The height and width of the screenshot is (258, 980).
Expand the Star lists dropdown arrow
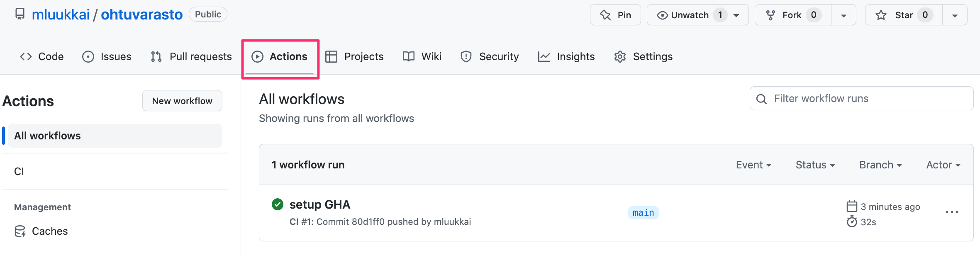(x=955, y=15)
